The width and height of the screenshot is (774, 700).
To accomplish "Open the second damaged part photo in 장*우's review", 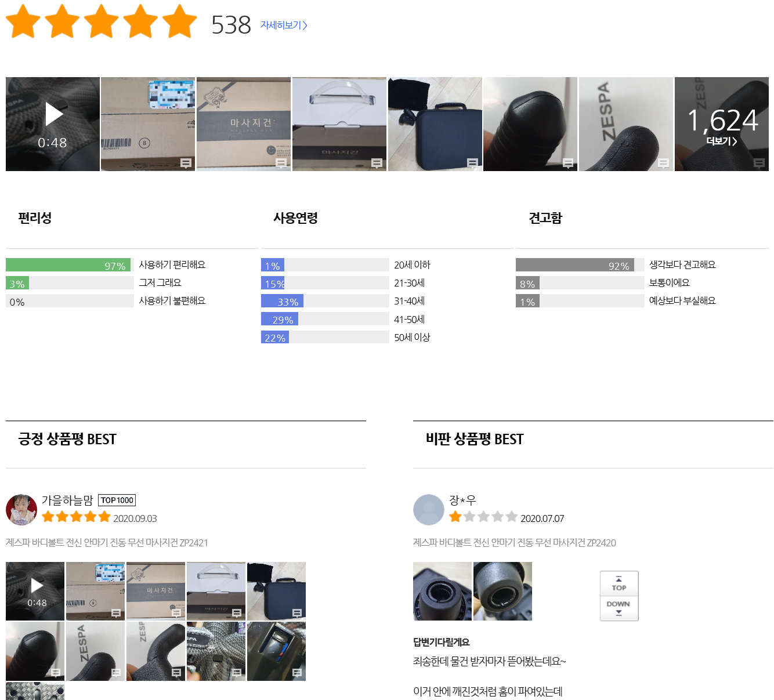I will (x=503, y=591).
